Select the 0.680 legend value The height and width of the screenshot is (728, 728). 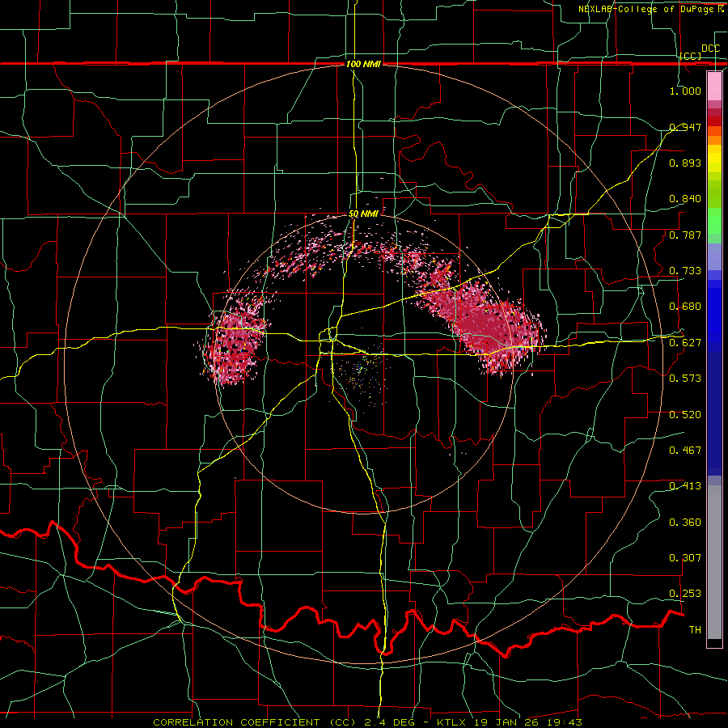[x=685, y=307]
